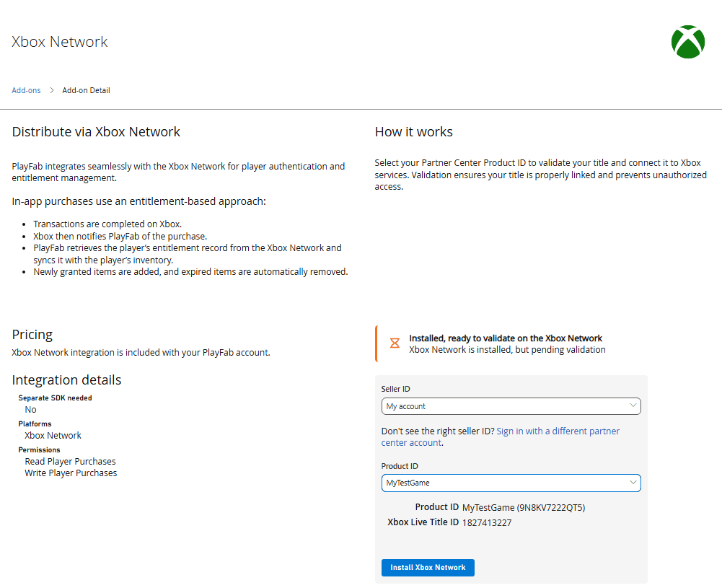The height and width of the screenshot is (588, 722).
Task: Click the Xbox Live Title ID label
Action: click(423, 522)
